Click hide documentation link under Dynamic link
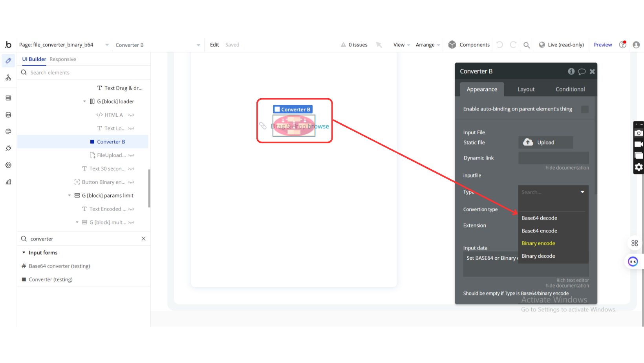644x363 pixels. click(567, 168)
